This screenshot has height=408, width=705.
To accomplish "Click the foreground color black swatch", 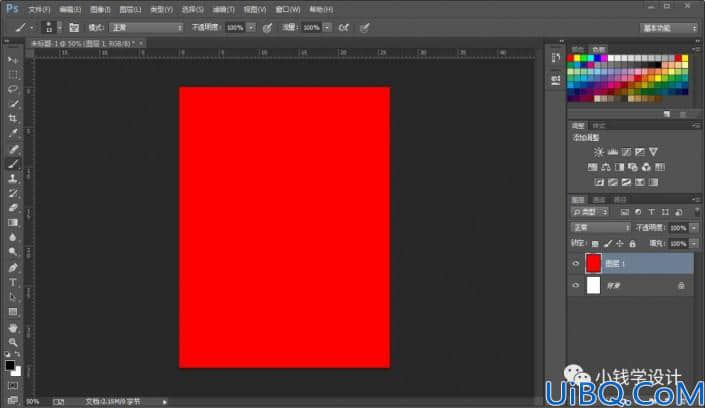I will [x=10, y=365].
